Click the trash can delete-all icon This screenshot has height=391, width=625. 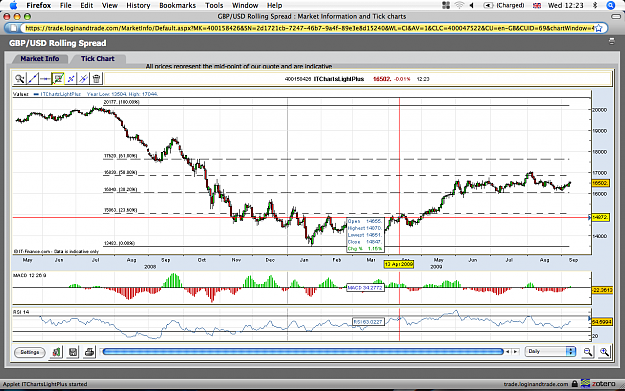(x=96, y=79)
